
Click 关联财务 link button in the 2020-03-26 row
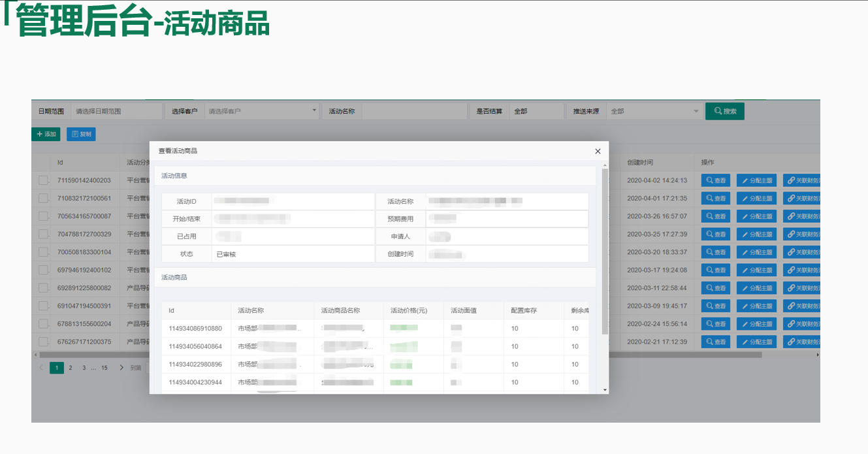[801, 216]
